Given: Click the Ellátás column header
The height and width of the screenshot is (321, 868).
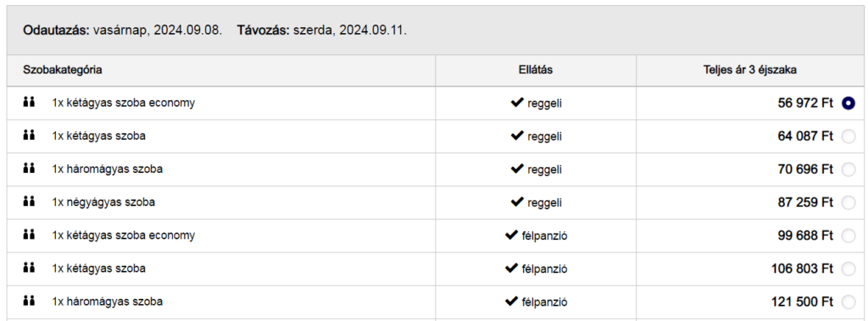Looking at the screenshot, I should coord(536,70).
